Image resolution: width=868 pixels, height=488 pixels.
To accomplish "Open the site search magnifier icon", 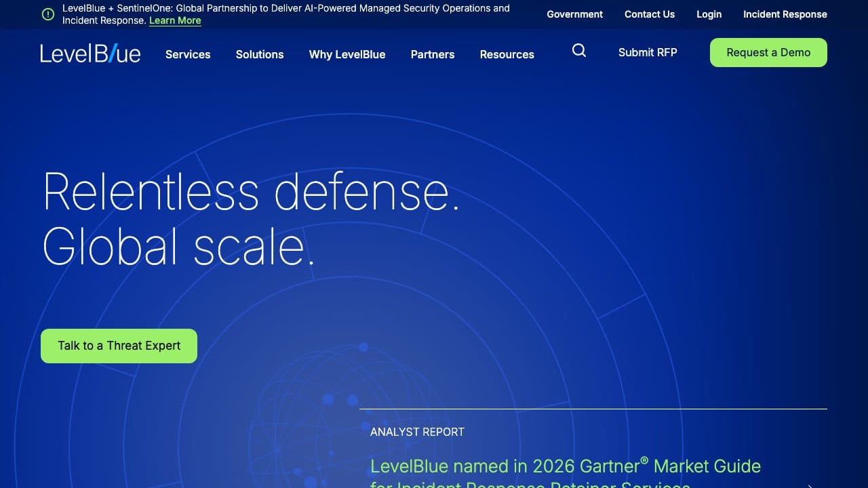I will click(x=579, y=51).
